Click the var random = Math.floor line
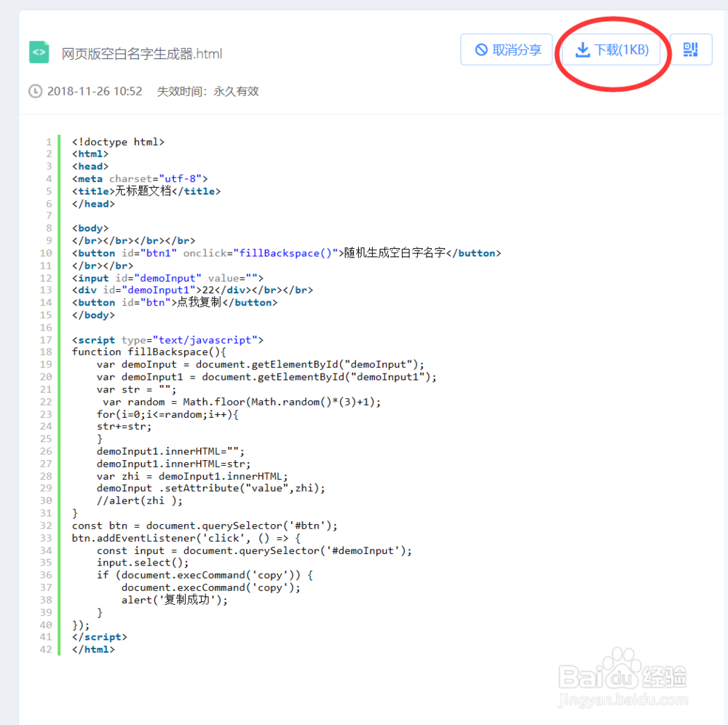Viewport: 728px width, 725px height. click(242, 402)
